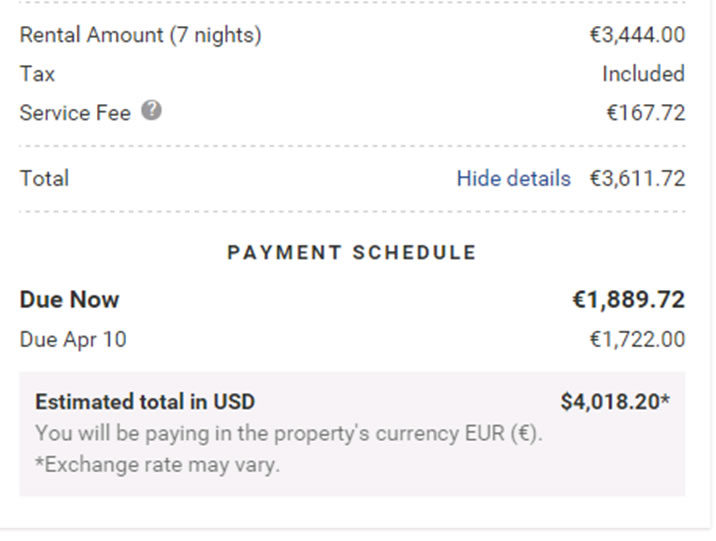Select the Due Apr 10 label

[x=73, y=340]
